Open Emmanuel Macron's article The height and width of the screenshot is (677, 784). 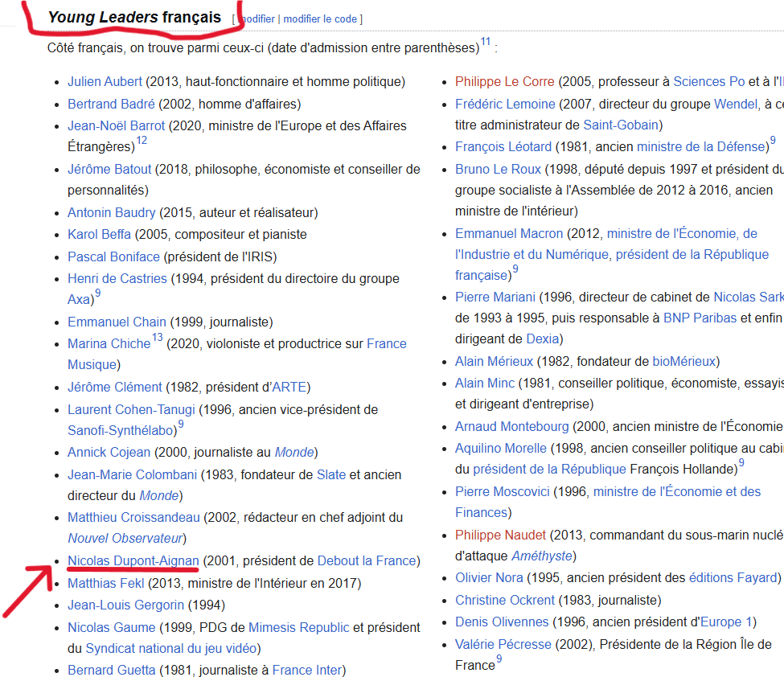tap(509, 233)
